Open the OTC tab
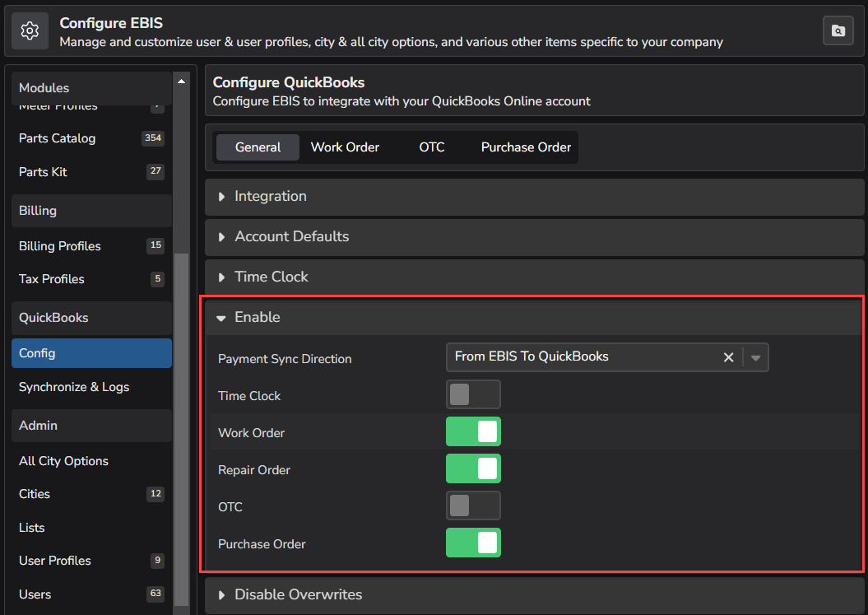Screen dimensions: 868x615 point(432,147)
